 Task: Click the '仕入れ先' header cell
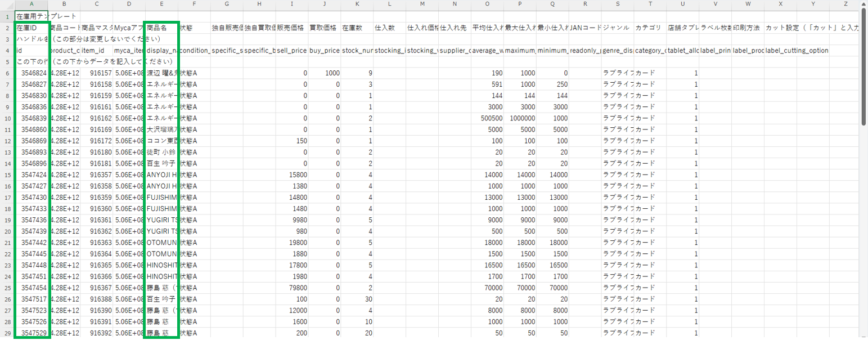coord(455,28)
